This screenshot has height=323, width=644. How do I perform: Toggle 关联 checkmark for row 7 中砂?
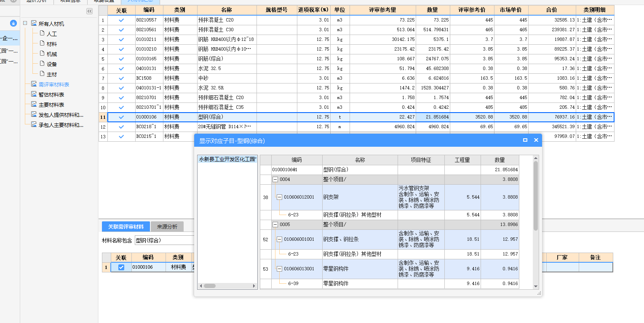[121, 78]
